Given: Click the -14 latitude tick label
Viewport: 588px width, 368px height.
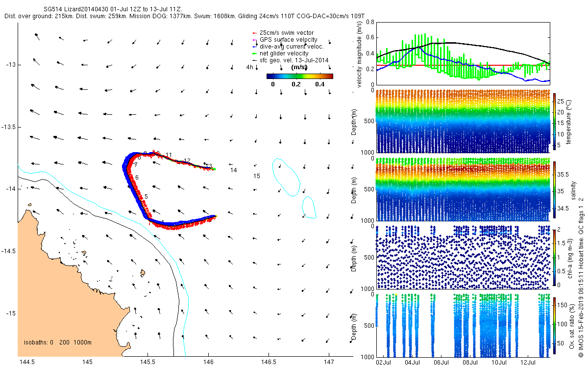Looking at the screenshot, I should coord(10,189).
